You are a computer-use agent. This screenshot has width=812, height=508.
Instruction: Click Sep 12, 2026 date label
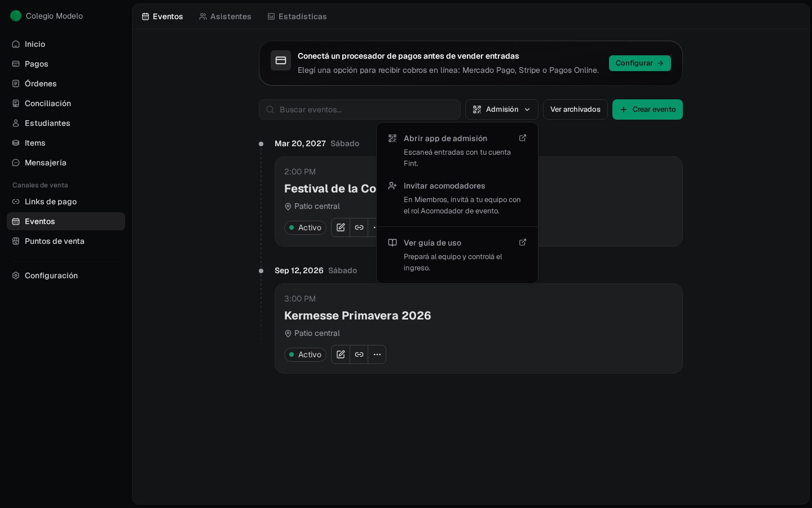pos(299,270)
